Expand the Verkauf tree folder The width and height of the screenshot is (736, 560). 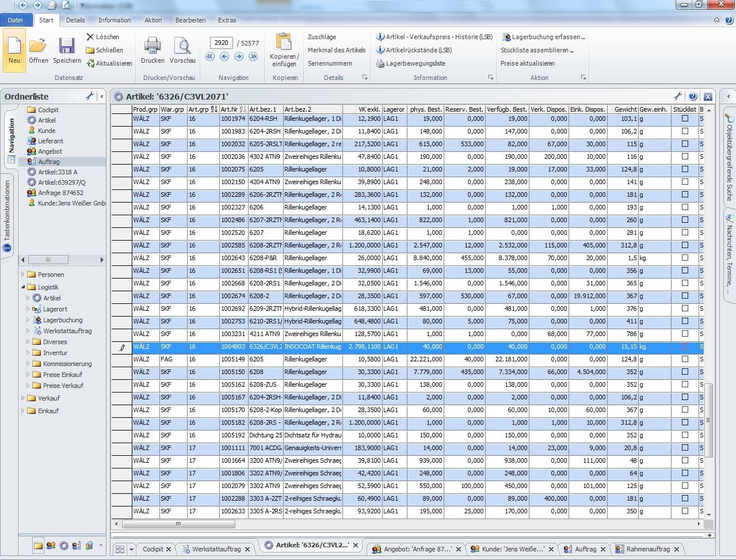[x=24, y=398]
